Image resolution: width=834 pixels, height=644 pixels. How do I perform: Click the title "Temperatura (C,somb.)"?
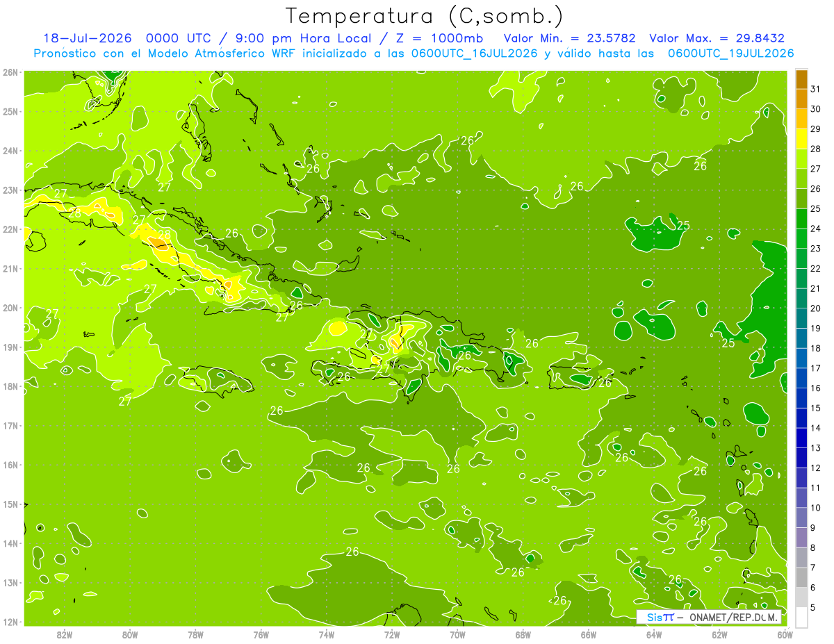point(425,17)
